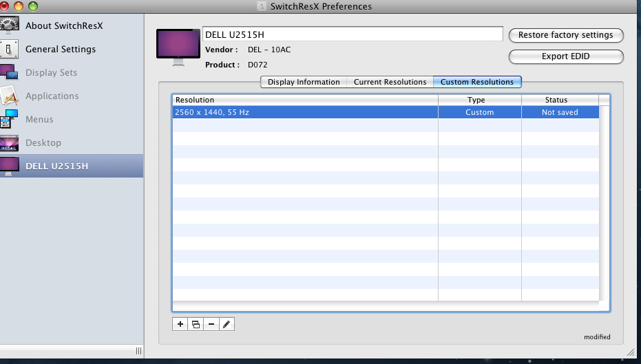
Task: Click Restore factory settings button
Action: tap(566, 35)
